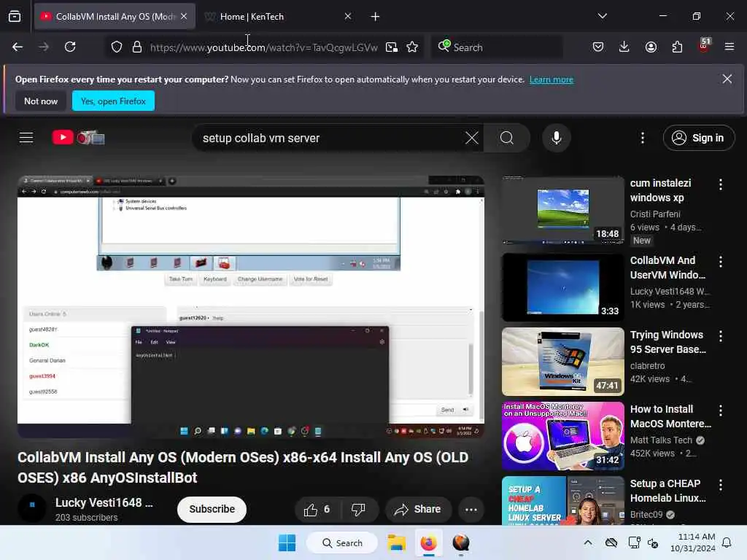Expand the list all tabs chevron
This screenshot has height=560, width=747.
(x=602, y=16)
